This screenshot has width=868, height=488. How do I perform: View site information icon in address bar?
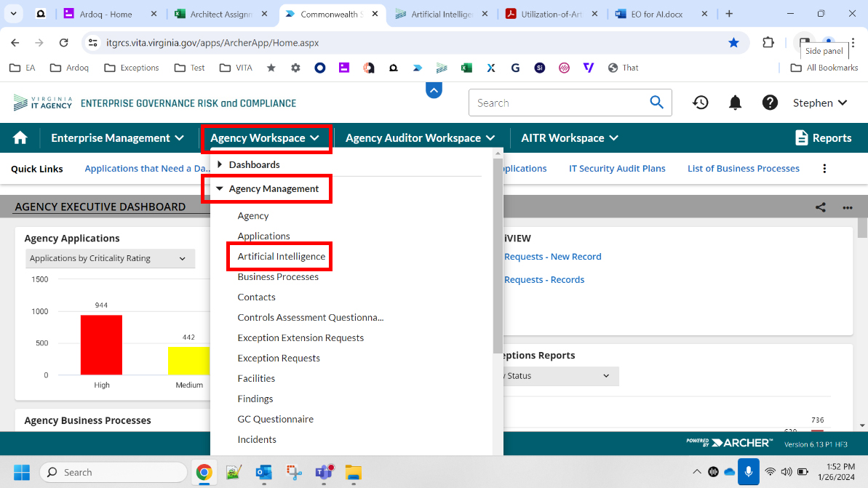(93, 43)
